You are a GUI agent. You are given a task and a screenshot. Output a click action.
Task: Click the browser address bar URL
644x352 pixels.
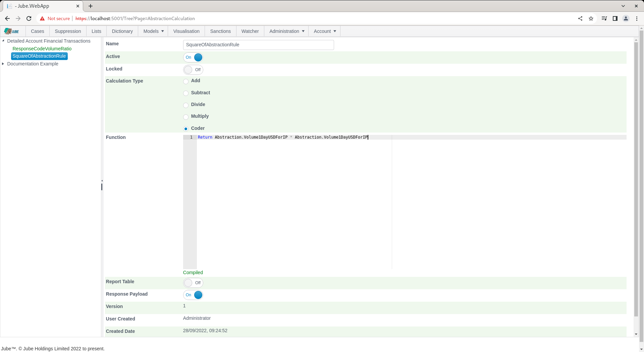(135, 18)
